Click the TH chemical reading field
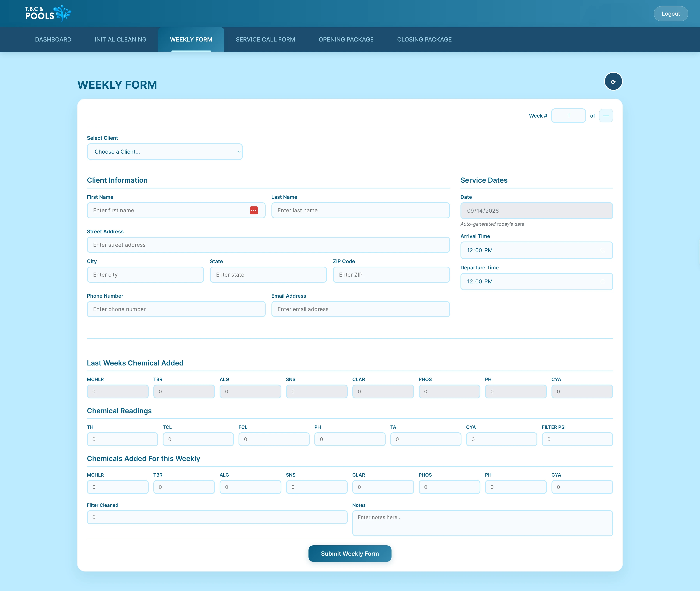Image resolution: width=700 pixels, height=591 pixels. click(x=122, y=439)
